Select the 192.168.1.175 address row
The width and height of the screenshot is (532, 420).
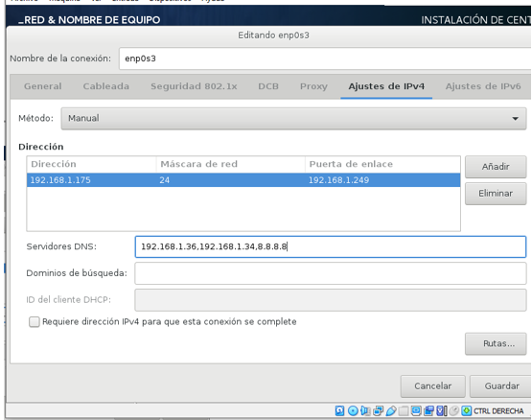tap(243, 180)
